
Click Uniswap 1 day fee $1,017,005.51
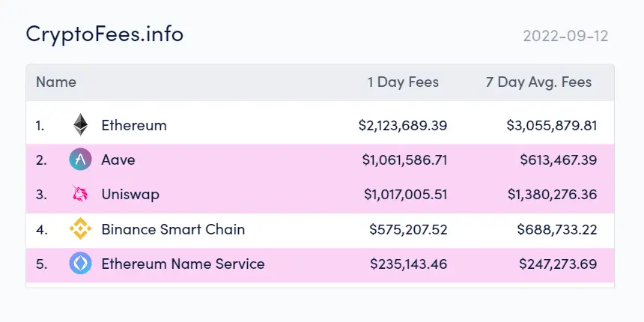405,194
